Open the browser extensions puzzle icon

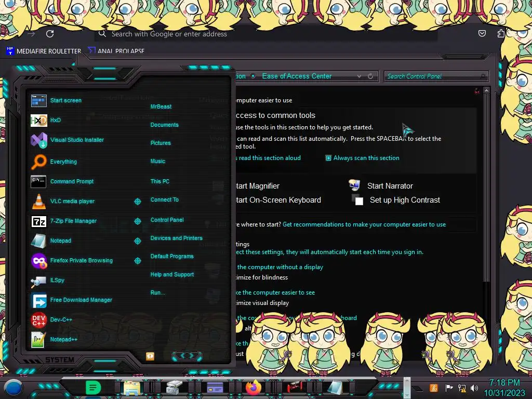[501, 33]
